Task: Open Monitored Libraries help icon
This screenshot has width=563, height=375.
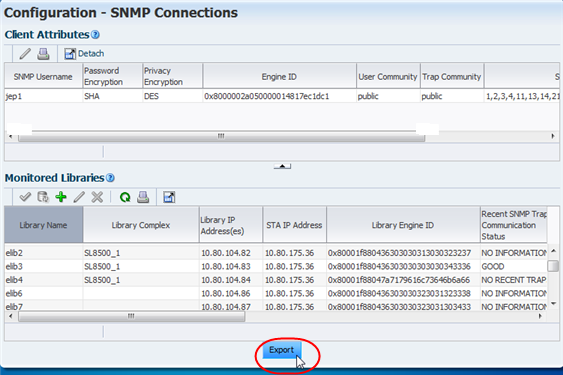Action: (110, 178)
